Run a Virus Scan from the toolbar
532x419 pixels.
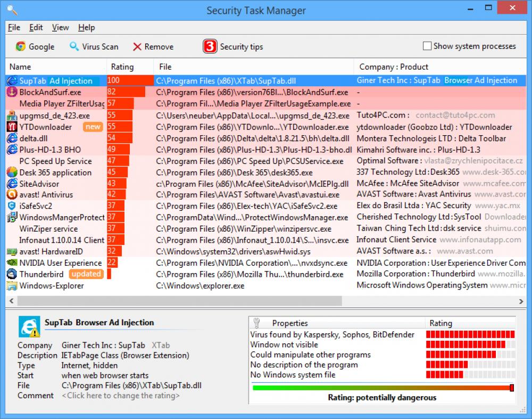(94, 46)
